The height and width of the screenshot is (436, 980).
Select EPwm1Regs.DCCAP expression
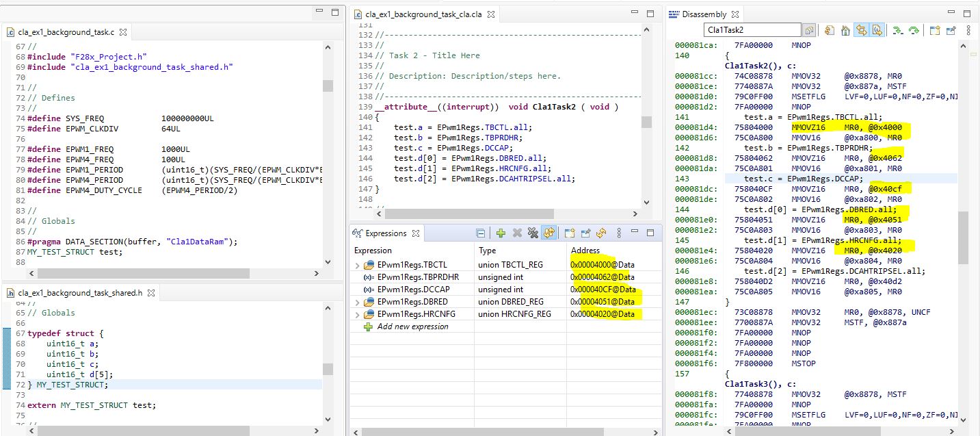(413, 290)
